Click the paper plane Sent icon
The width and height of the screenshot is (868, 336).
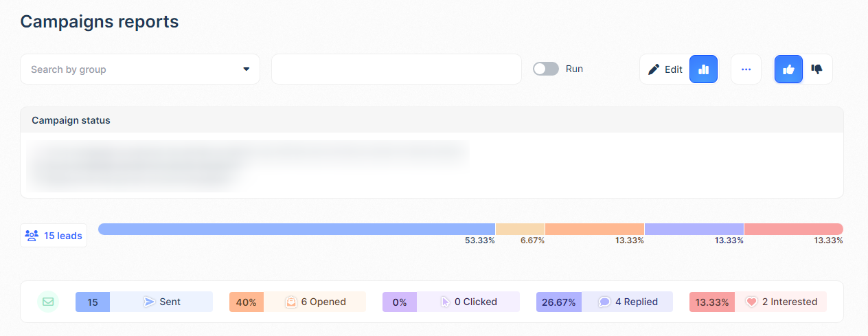coord(149,302)
